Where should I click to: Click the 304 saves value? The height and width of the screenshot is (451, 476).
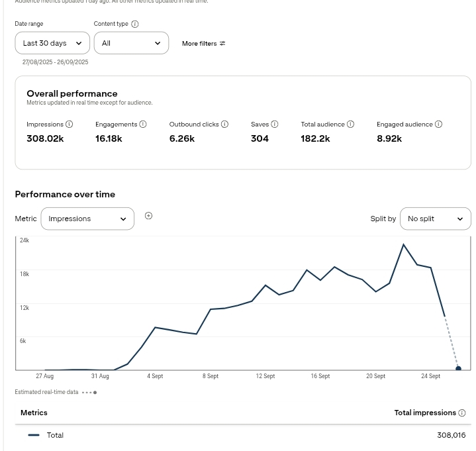tap(260, 138)
